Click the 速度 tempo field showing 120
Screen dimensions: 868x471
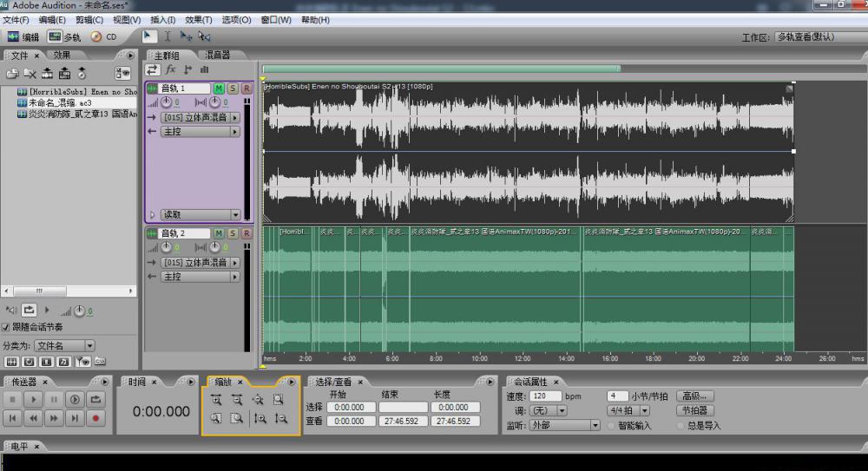(545, 396)
